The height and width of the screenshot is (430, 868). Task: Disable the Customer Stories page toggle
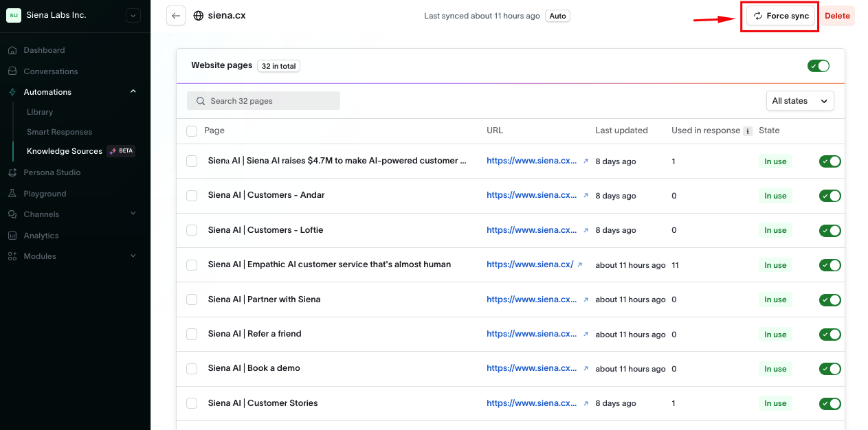pos(830,404)
